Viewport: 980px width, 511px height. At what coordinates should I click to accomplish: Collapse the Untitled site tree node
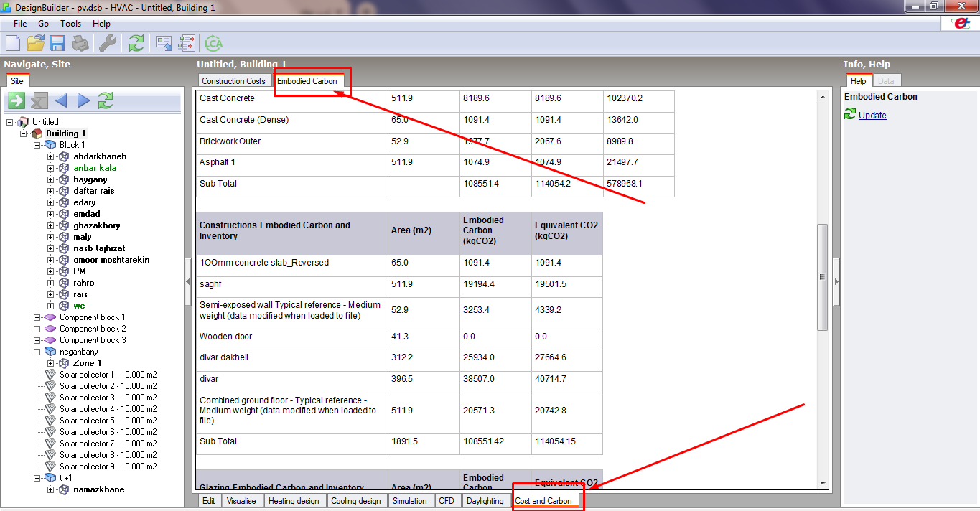pos(10,122)
